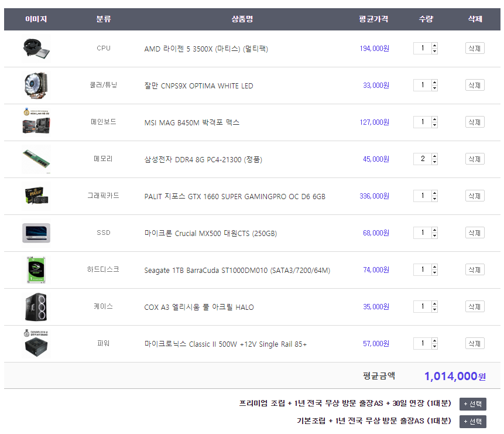Click the Zalman CNPS9X cooler thumbnail

[36, 86]
